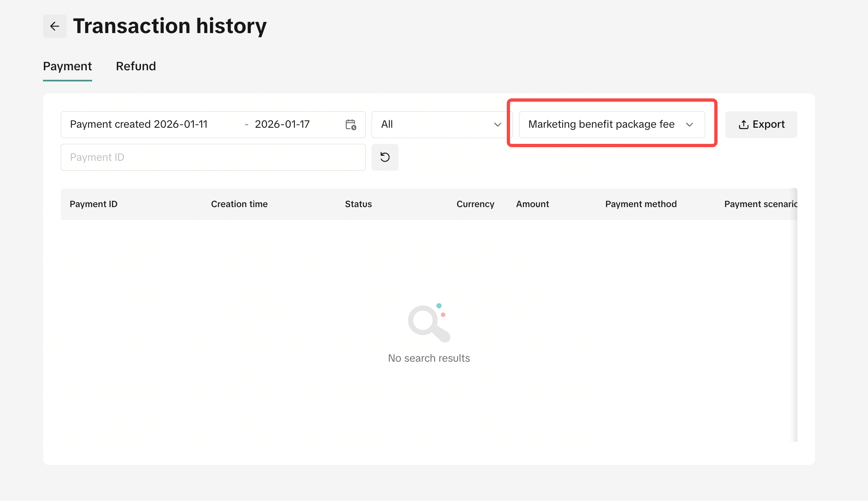Image resolution: width=868 pixels, height=501 pixels.
Task: Click the Payment method column header
Action: tap(641, 204)
